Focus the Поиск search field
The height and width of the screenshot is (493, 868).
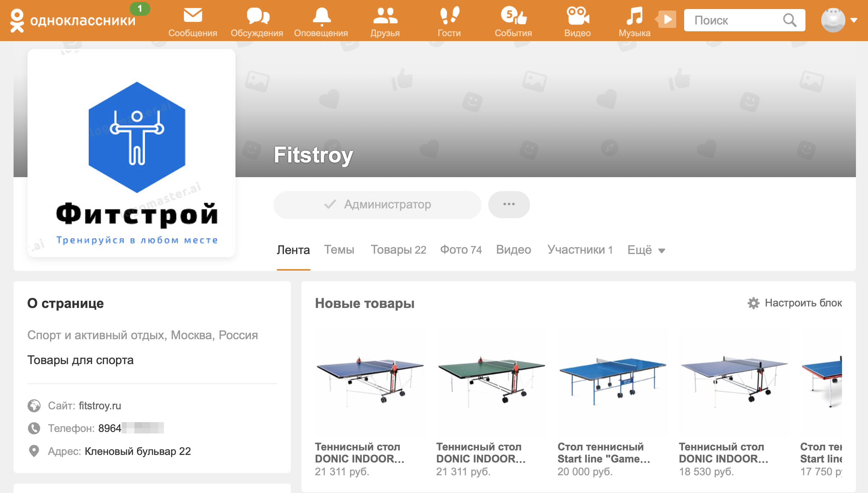(x=744, y=20)
